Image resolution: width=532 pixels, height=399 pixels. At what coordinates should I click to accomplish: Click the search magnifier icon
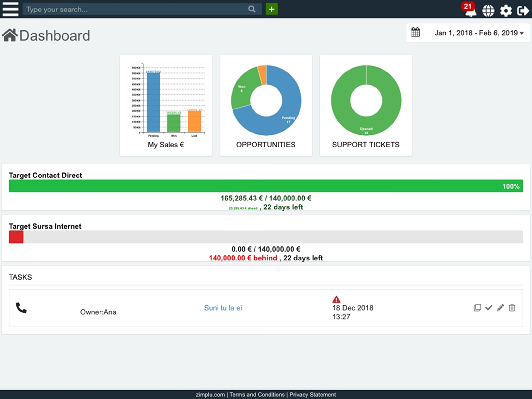click(x=252, y=9)
